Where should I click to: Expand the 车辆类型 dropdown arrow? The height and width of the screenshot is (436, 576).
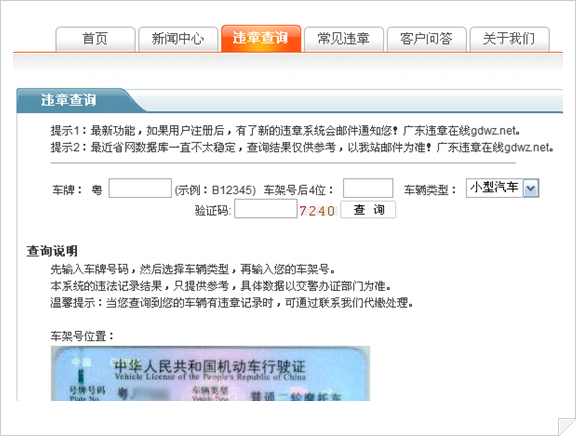click(530, 188)
